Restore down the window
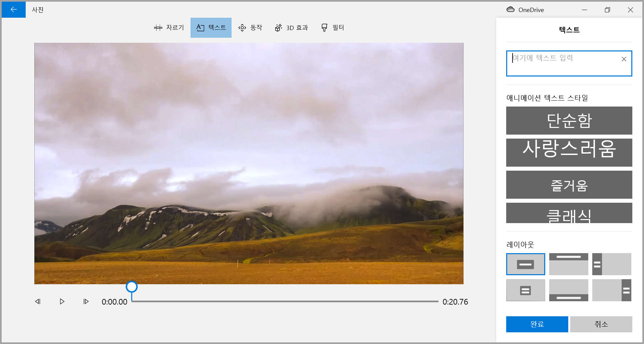The width and height of the screenshot is (644, 344). (607, 10)
